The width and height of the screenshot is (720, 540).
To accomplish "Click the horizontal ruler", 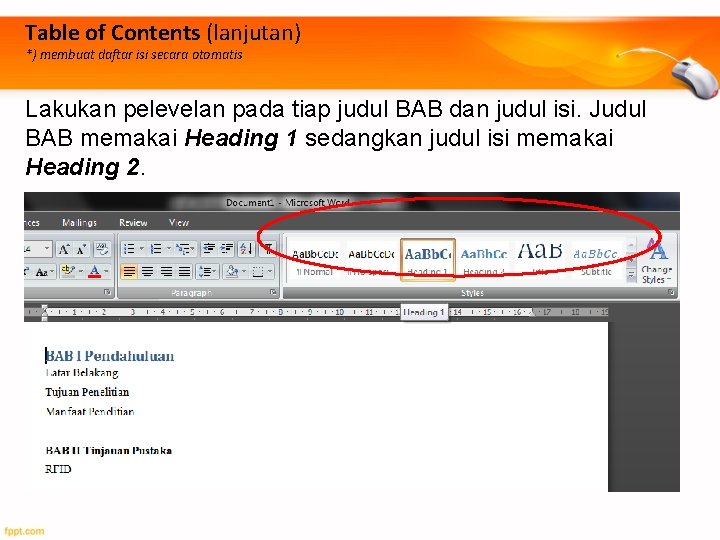I will click(316, 312).
